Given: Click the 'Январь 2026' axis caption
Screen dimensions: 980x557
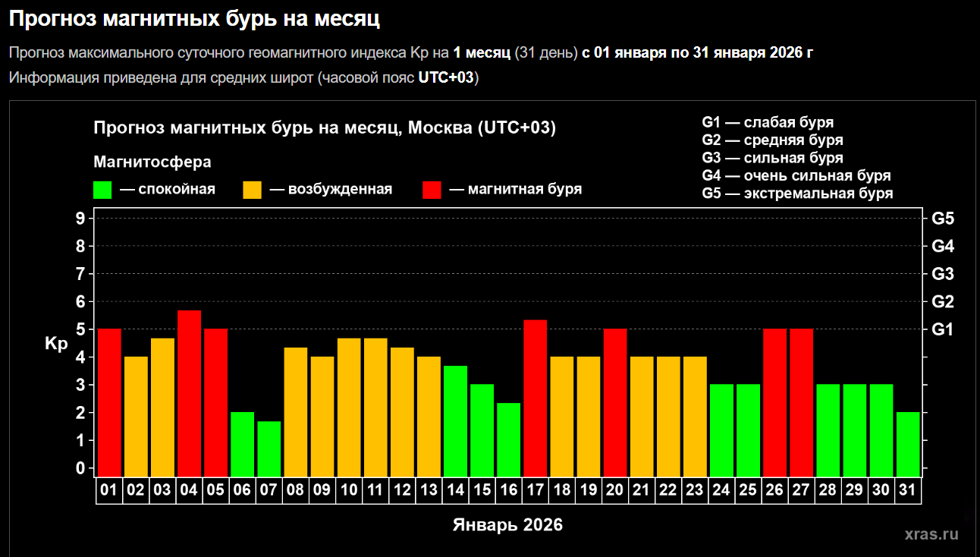Looking at the screenshot, I should [508, 524].
